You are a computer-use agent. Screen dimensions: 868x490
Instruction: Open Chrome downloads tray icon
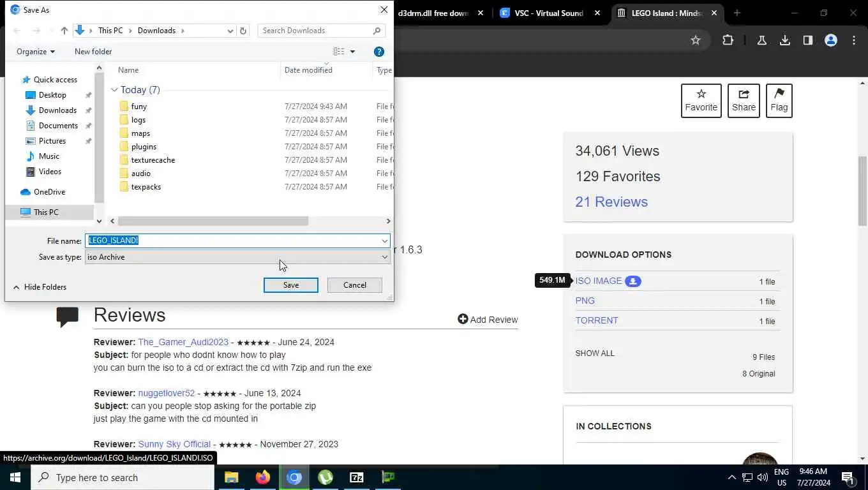pyautogui.click(x=785, y=40)
